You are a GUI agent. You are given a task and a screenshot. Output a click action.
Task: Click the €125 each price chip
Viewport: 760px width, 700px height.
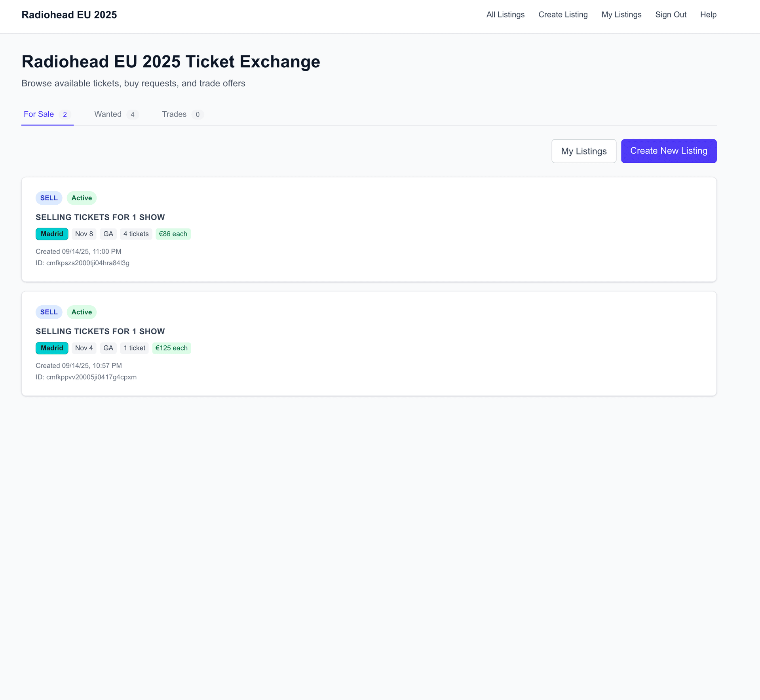click(x=171, y=348)
